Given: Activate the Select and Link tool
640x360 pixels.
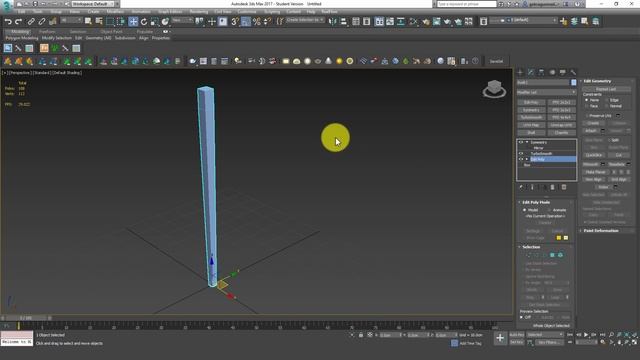Looking at the screenshot, I should [31, 22].
